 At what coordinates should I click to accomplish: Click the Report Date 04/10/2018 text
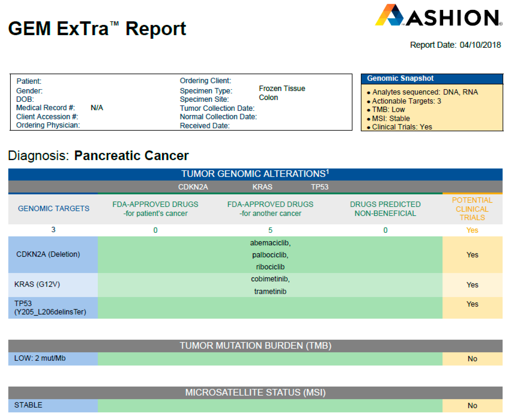click(455, 45)
